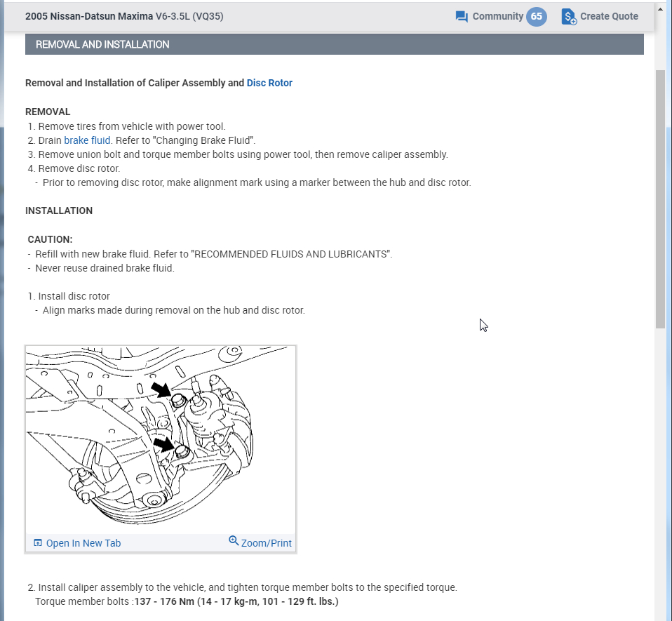The image size is (672, 621).
Task: Click the scrollbar up arrow
Action: point(660,9)
